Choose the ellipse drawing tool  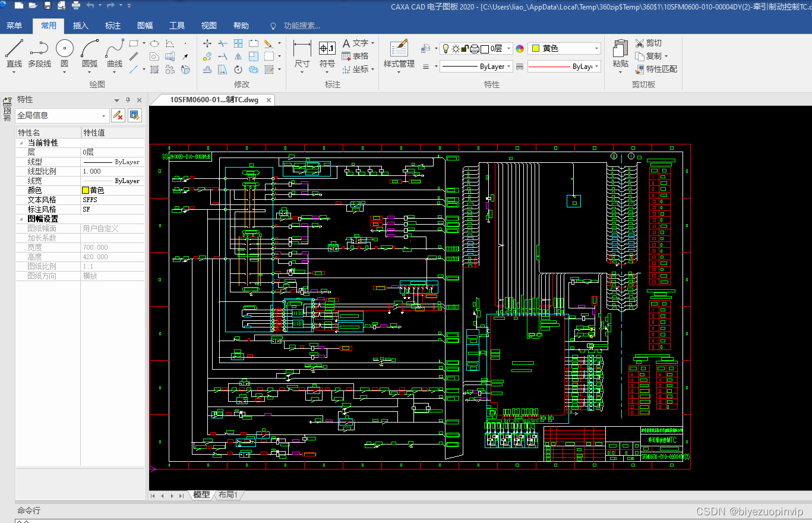(154, 43)
